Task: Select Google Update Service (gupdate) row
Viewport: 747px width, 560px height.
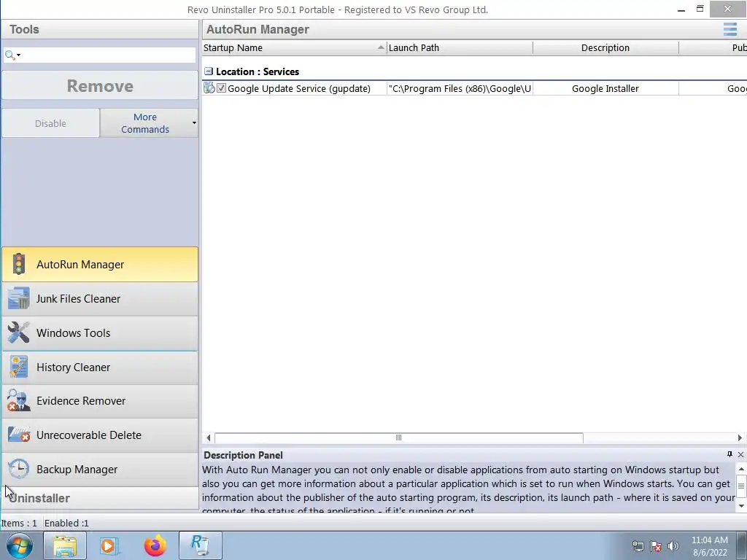Action: (474, 88)
